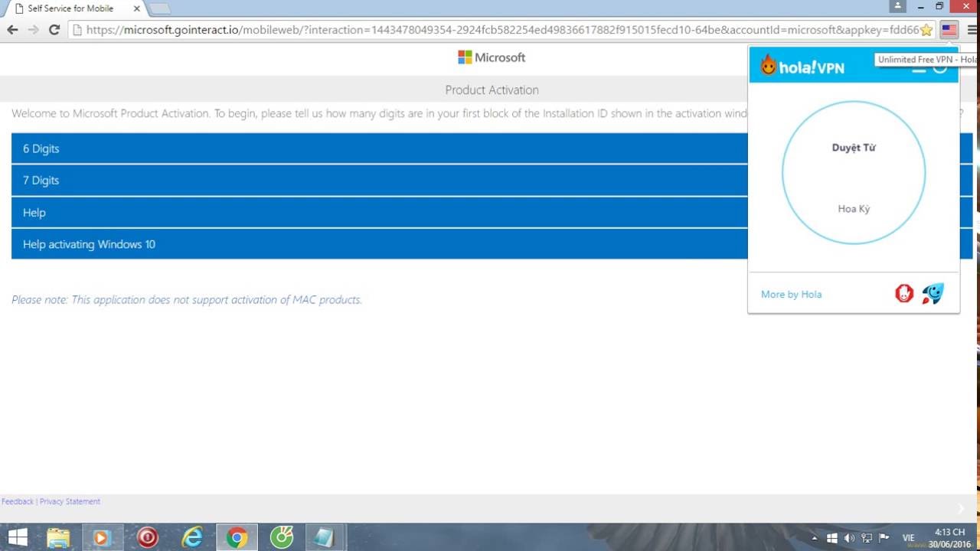Click the browser forward arrow
980x551 pixels.
pos(33,30)
